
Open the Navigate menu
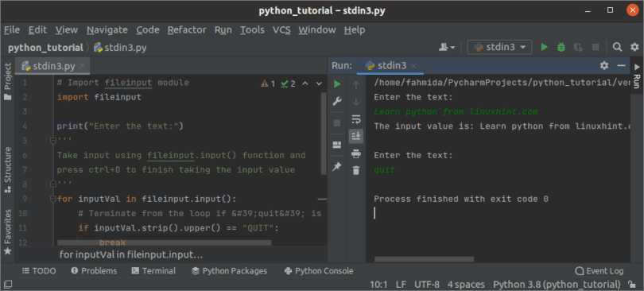click(107, 30)
